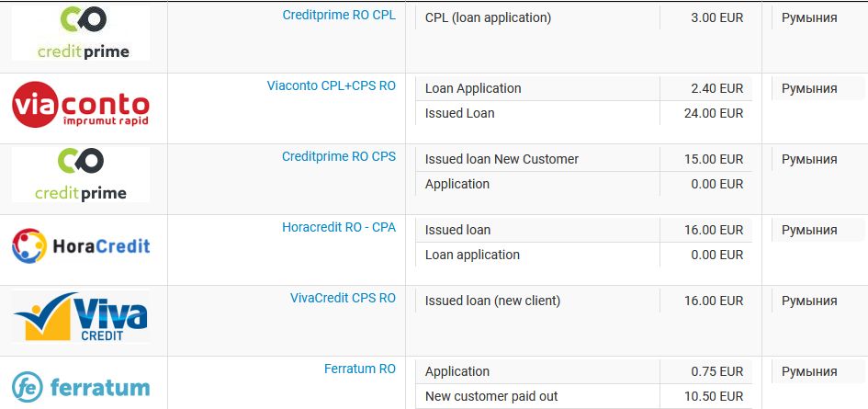Open the Viaconto CPL+CPS RO link
Viewport: 868px width, 409px height.
click(331, 85)
